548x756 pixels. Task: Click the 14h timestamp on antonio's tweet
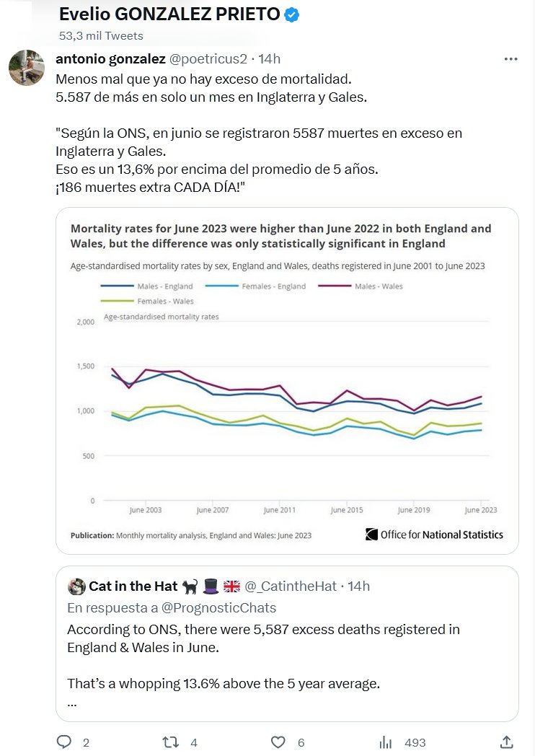pyautogui.click(x=270, y=58)
